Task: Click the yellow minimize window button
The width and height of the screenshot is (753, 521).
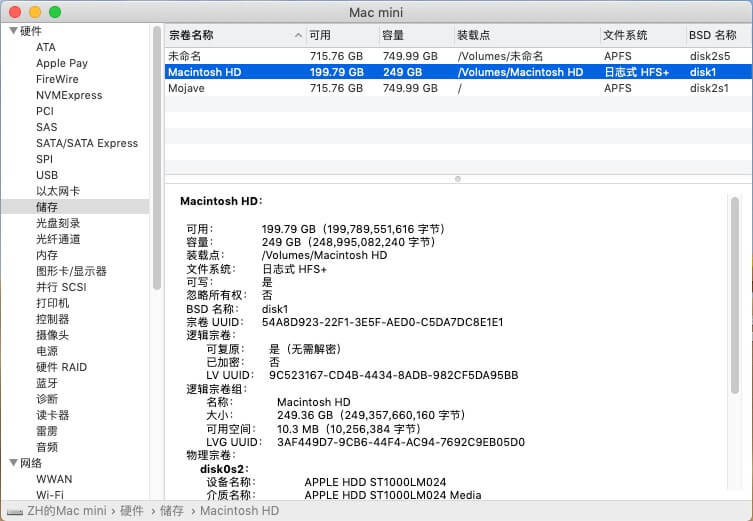Action: coord(35,12)
